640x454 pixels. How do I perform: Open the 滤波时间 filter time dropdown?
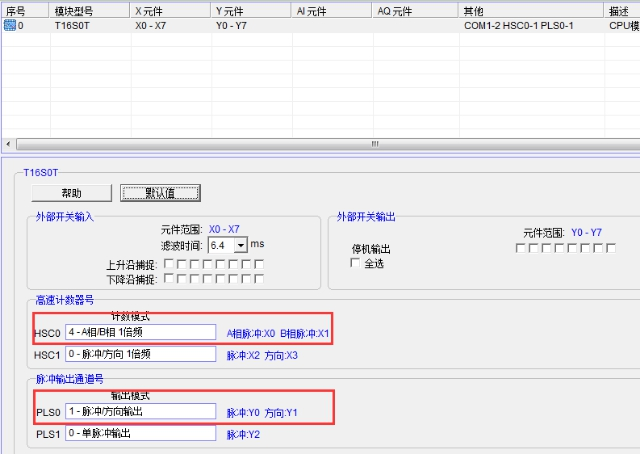click(x=240, y=244)
